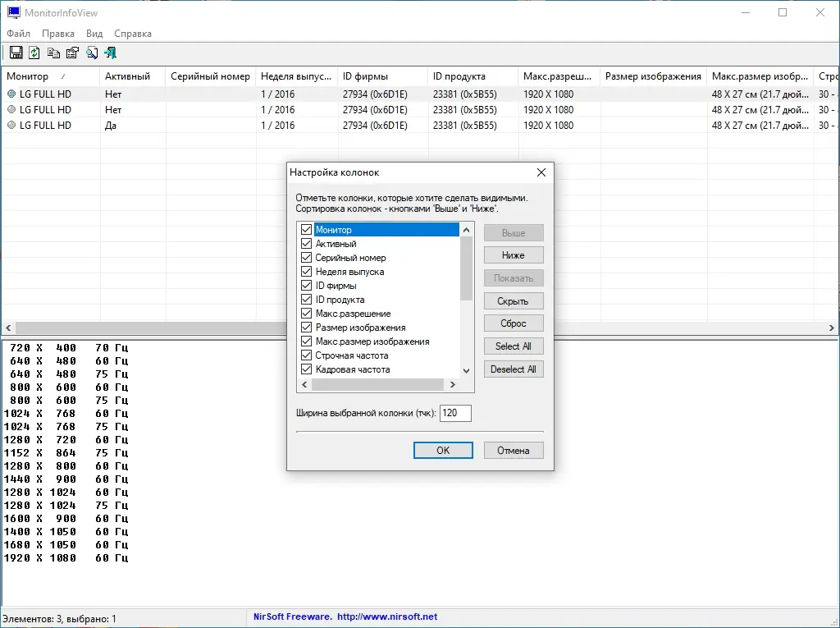This screenshot has height=628, width=840.
Task: Uncheck the Кадровая частота checkbox
Action: (x=307, y=369)
